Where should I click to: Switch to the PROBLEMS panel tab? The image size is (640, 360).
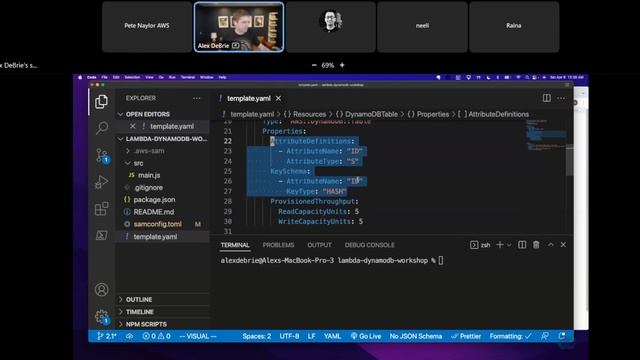coord(278,245)
